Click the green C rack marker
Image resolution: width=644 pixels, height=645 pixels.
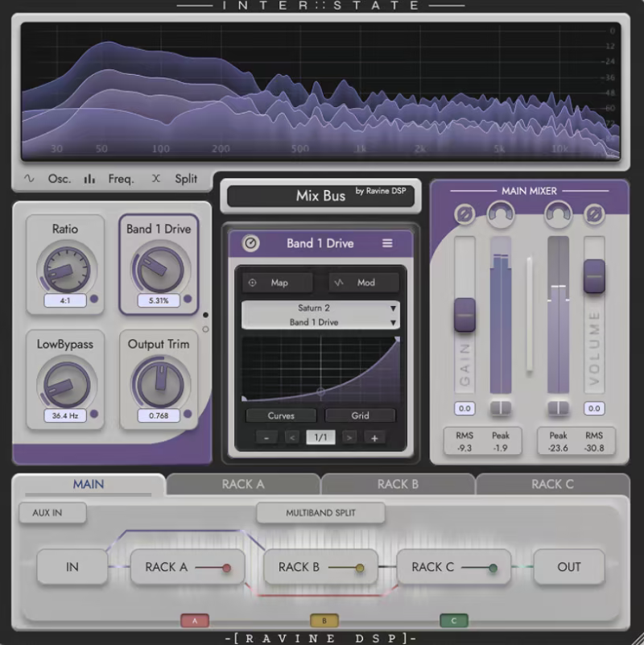(x=453, y=621)
